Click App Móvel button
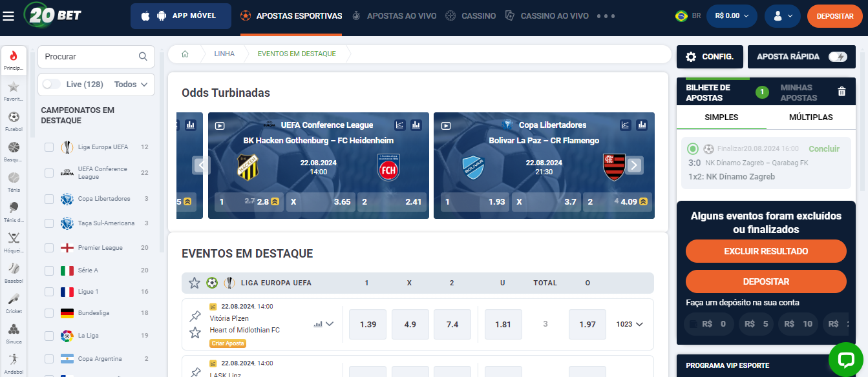Viewport: 868px width, 377px height. [x=181, y=16]
